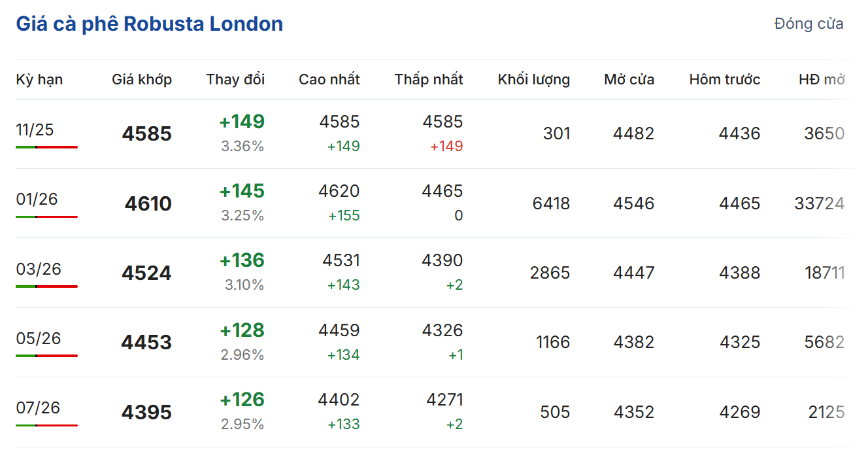Viewport: 868px width, 450px height.
Task: Click the Hôm trước column header
Action: [x=725, y=80]
